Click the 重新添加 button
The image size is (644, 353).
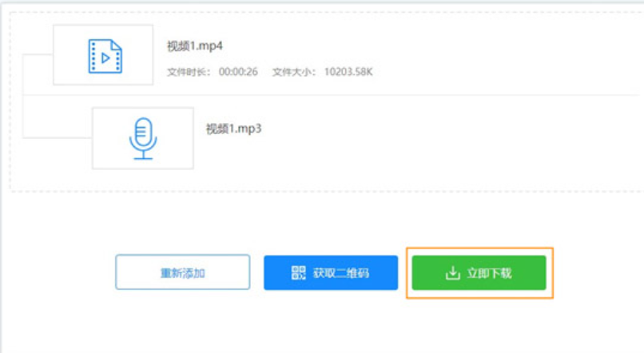point(183,272)
